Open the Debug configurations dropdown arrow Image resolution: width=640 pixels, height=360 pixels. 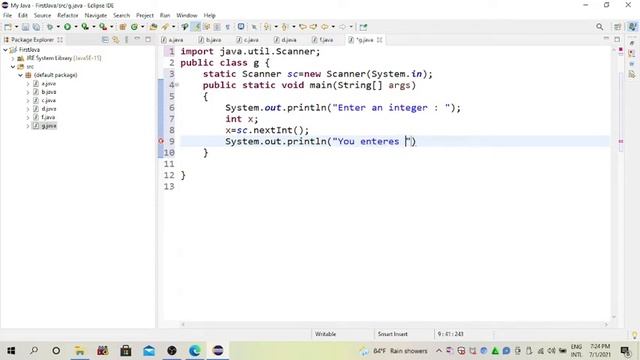58,27
